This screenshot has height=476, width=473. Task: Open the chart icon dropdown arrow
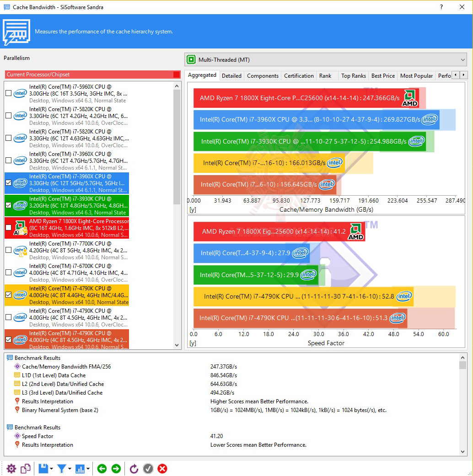88,469
